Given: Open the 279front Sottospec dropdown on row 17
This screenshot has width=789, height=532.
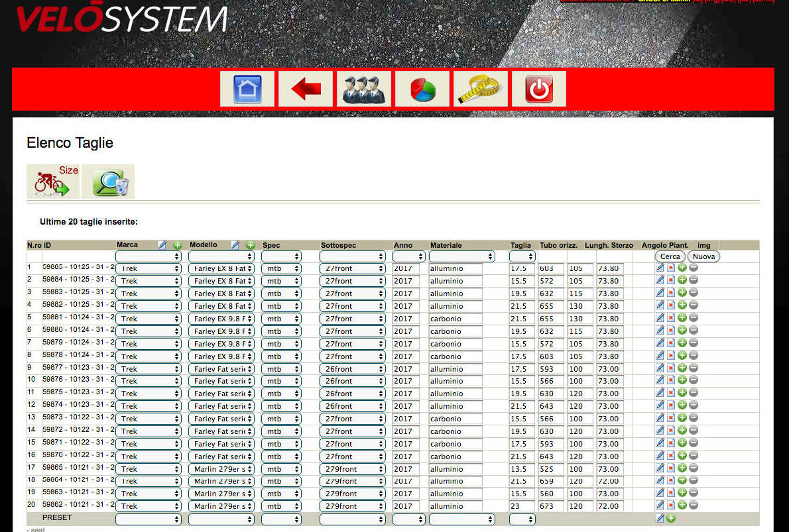Looking at the screenshot, I should pyautogui.click(x=353, y=468).
